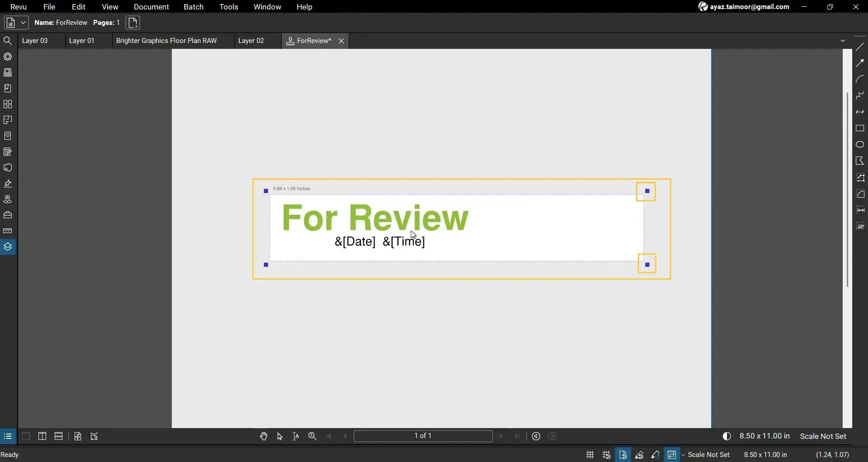Toggle the Show Grid option
Image resolution: width=868 pixels, height=462 pixels.
coord(590,455)
